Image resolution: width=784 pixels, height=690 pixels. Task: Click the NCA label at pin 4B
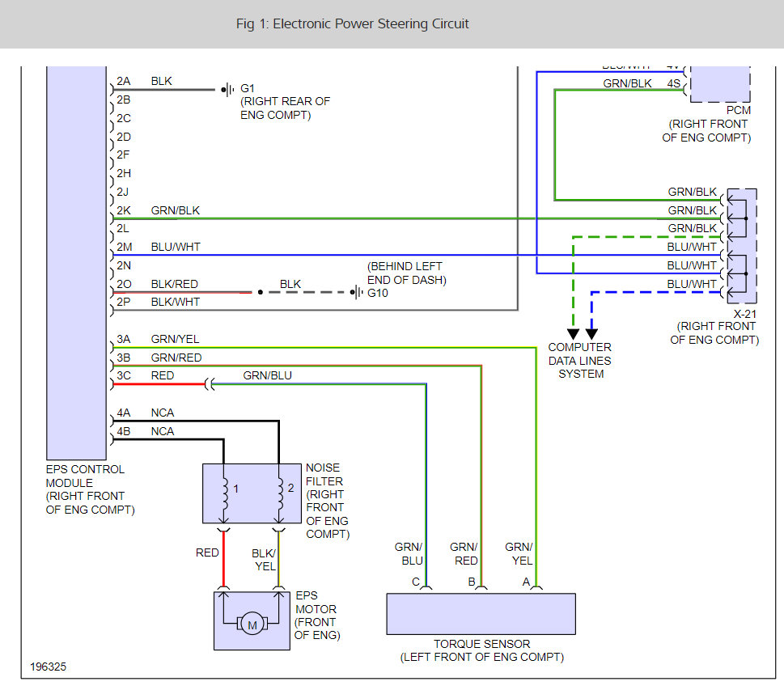coord(163,431)
